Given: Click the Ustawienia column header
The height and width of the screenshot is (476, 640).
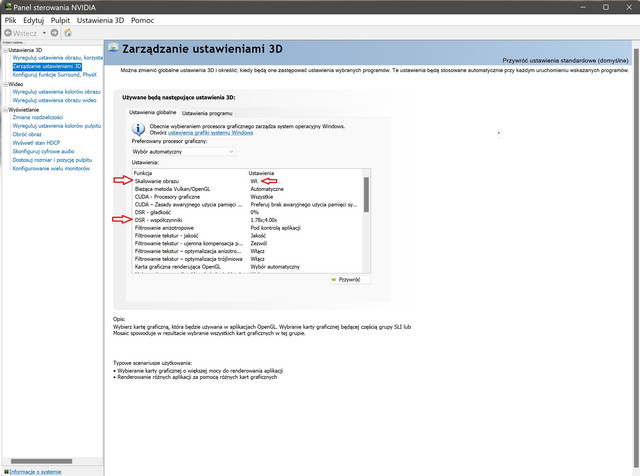Looking at the screenshot, I should [x=261, y=173].
